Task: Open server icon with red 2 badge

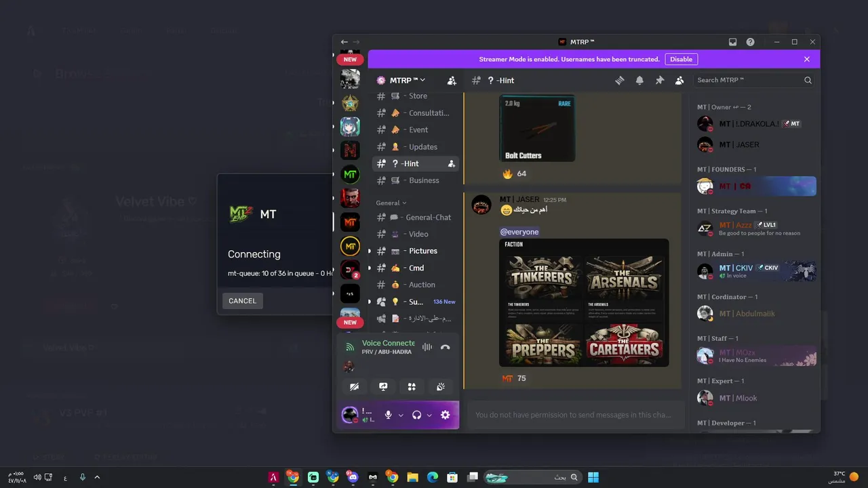Action: pos(350,270)
